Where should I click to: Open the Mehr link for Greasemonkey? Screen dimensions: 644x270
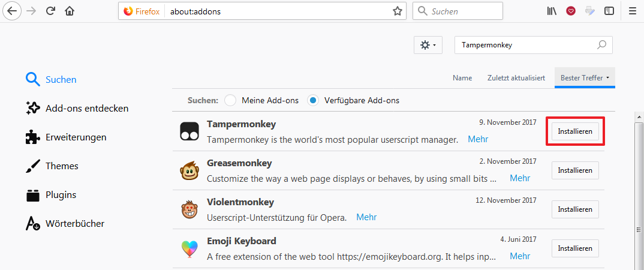(520, 178)
